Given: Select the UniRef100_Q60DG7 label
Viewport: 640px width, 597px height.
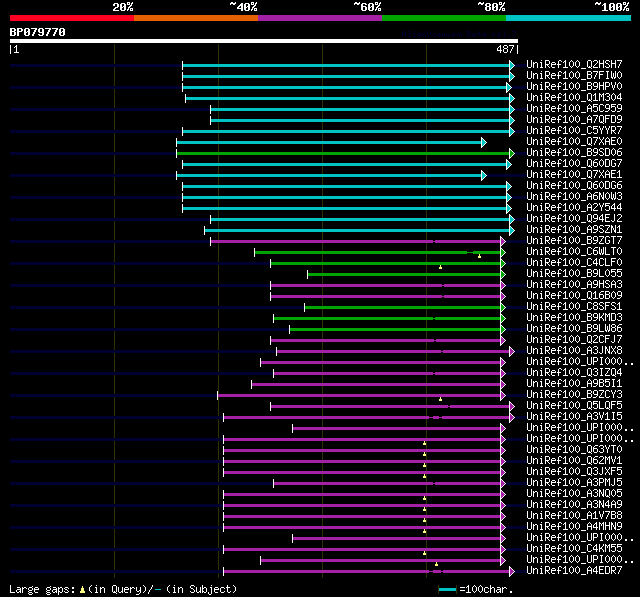Looking at the screenshot, I should pos(574,164).
